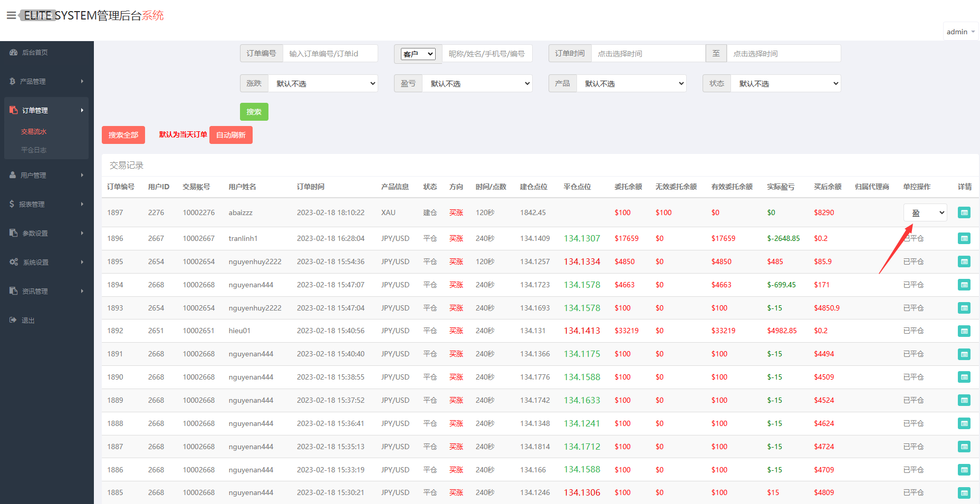Click the green 搜索 button
Image resolution: width=980 pixels, height=504 pixels.
[254, 111]
